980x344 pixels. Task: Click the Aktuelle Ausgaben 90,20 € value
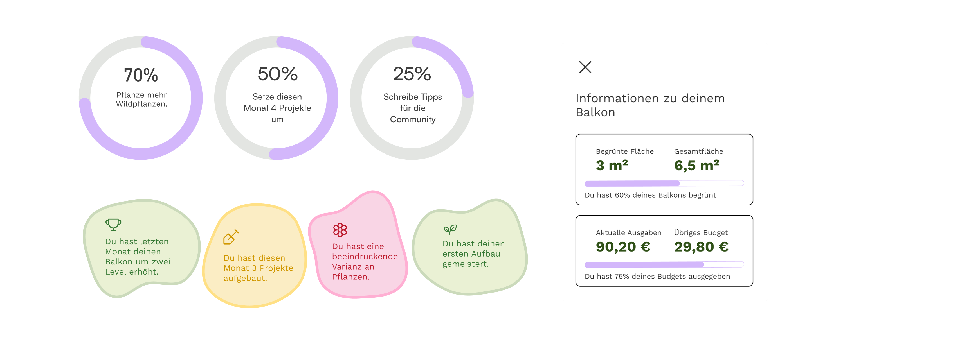pyautogui.click(x=623, y=247)
